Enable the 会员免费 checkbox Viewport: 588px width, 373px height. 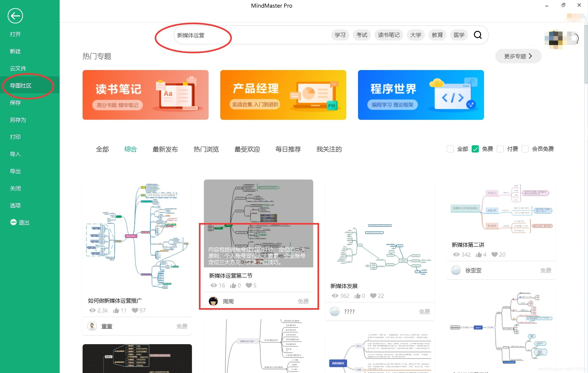(525, 149)
